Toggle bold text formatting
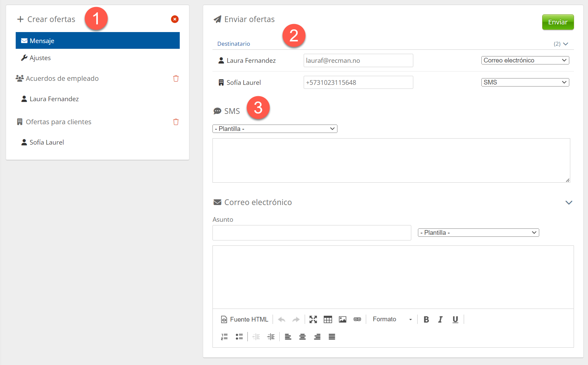This screenshot has width=588, height=365. [426, 320]
